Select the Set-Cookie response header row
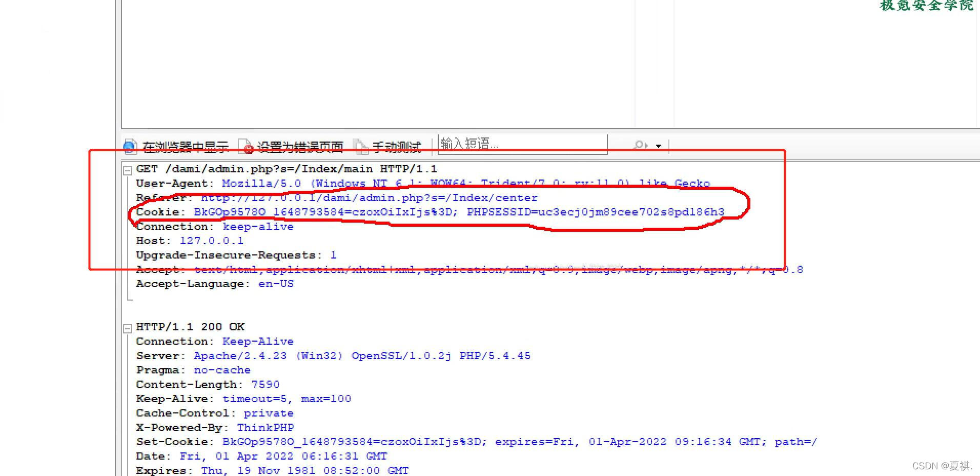980x476 pixels. [x=477, y=442]
